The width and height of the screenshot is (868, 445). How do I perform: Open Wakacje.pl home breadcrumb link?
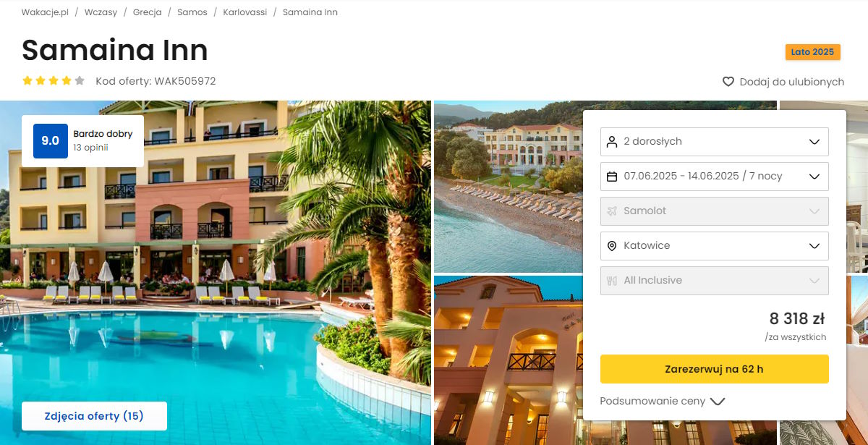[x=45, y=12]
